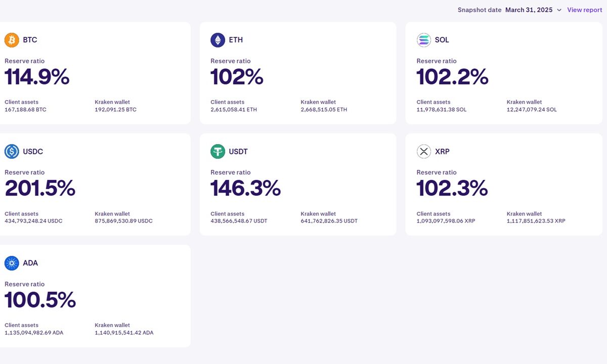
Task: Click Kraken wallet 12,247,079.24 SOL
Action: 532,109
